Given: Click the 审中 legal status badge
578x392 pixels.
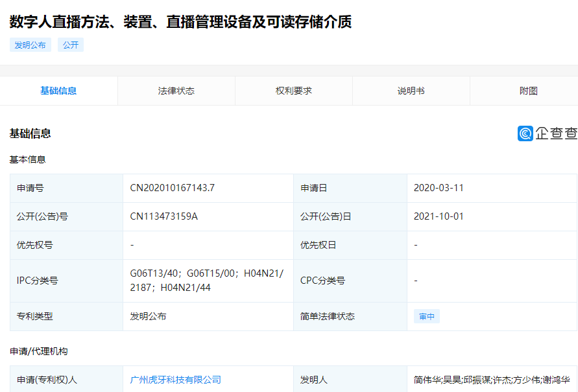Looking at the screenshot, I should [426, 317].
